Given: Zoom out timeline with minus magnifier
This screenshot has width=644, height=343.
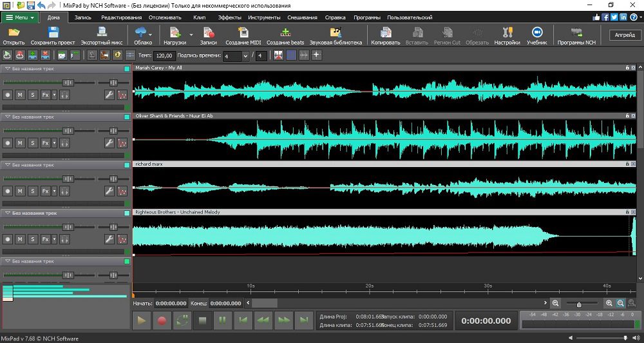Looking at the screenshot, I should click(555, 304).
